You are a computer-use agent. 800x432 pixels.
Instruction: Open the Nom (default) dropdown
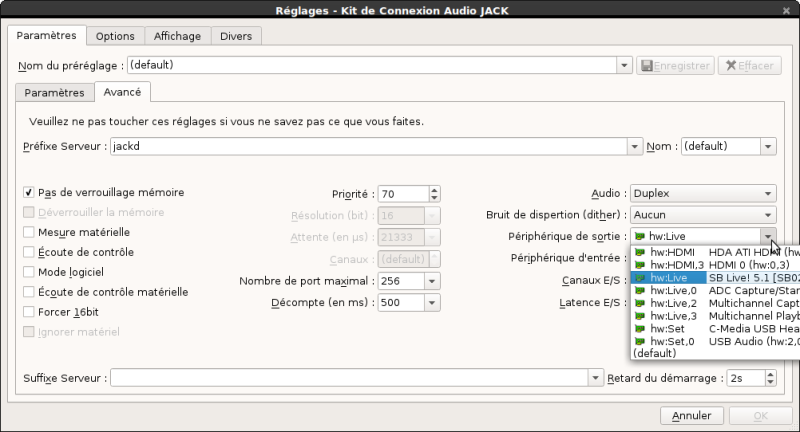click(x=768, y=146)
